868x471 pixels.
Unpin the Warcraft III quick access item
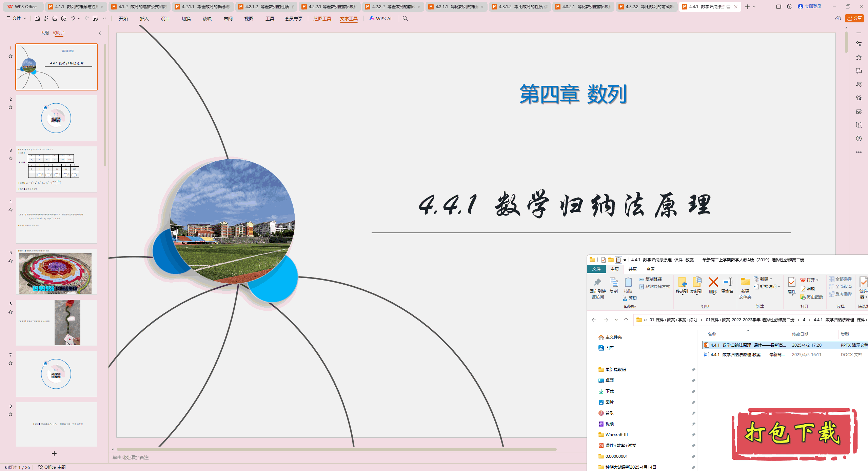693,435
